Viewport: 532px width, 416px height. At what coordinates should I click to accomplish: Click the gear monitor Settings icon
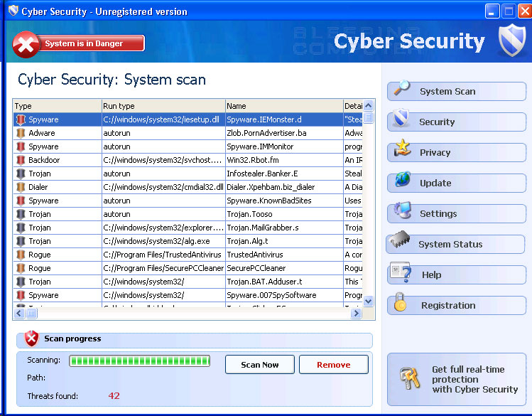coord(403,210)
